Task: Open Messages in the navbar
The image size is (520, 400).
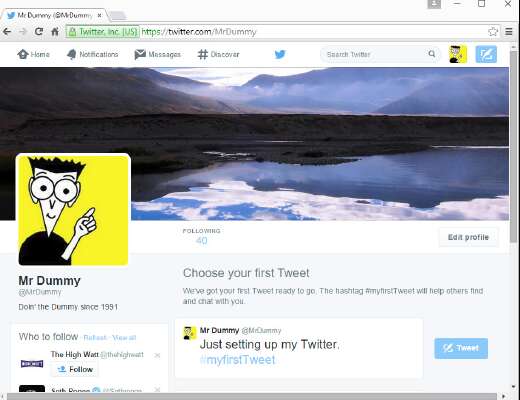Action: [157, 54]
